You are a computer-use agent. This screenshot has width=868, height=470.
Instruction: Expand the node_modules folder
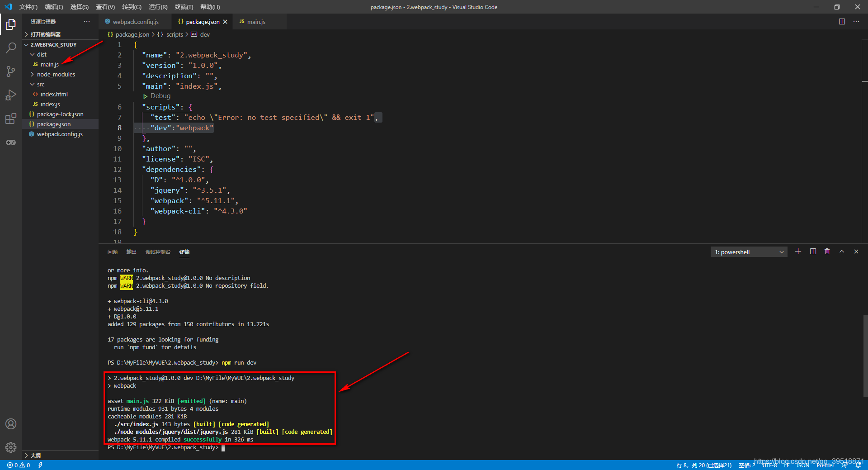click(x=60, y=74)
